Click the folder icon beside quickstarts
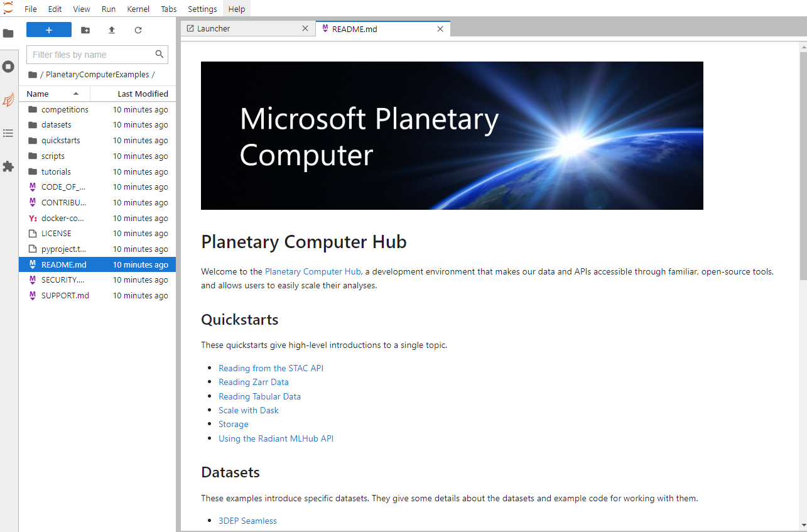807x532 pixels. tap(33, 140)
